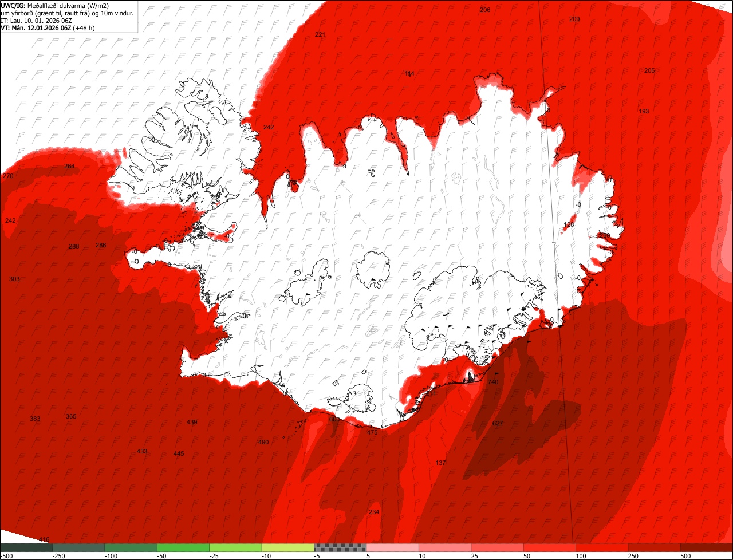This screenshot has height=560, width=733.
Task: Select the map value 288
Action: point(74,246)
